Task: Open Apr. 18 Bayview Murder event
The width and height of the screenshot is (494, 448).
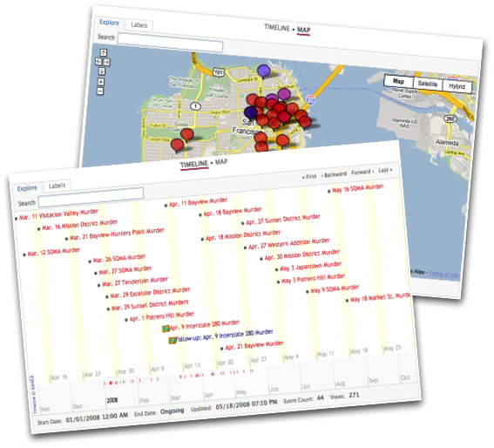Action: (x=233, y=211)
